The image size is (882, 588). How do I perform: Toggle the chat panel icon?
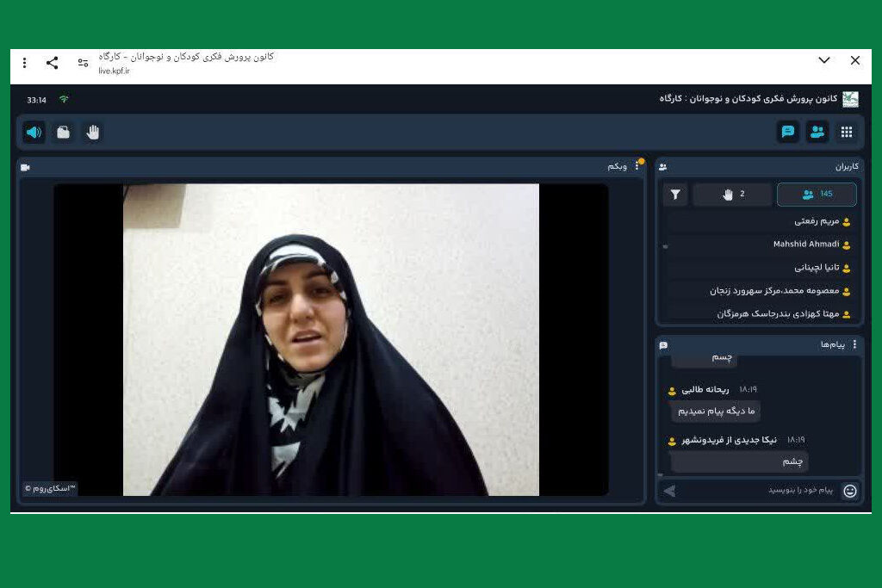click(787, 132)
